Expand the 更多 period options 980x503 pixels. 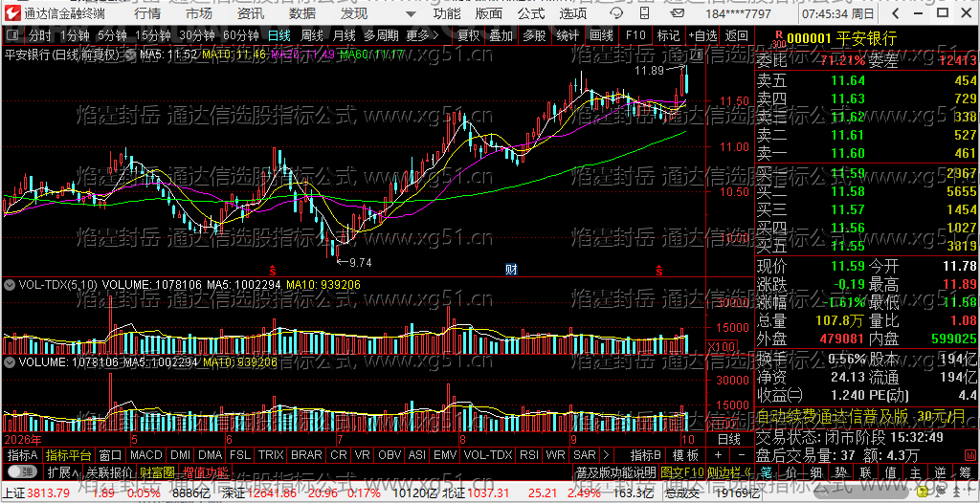[x=422, y=35]
